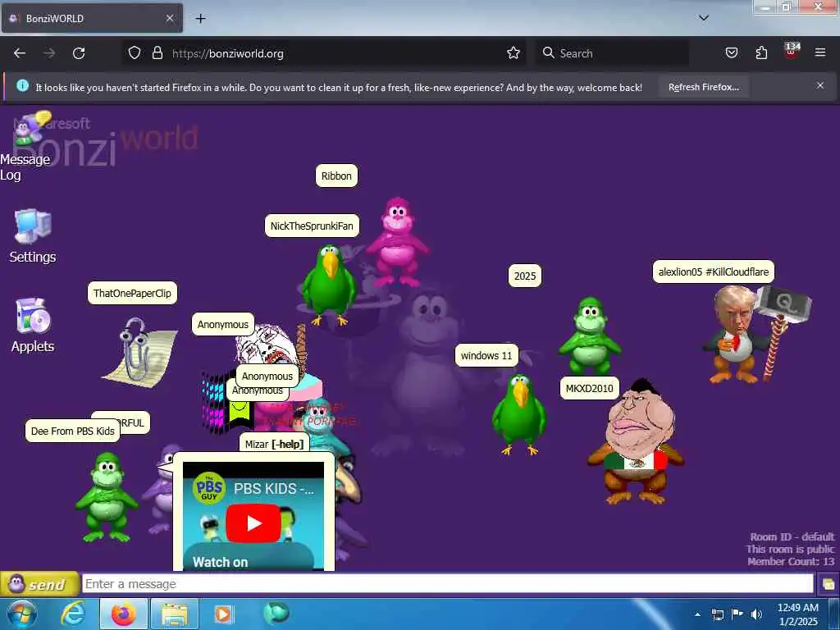Screen dimensions: 840x630
Task: Open Windows Explorer from taskbar
Action: tap(175, 614)
